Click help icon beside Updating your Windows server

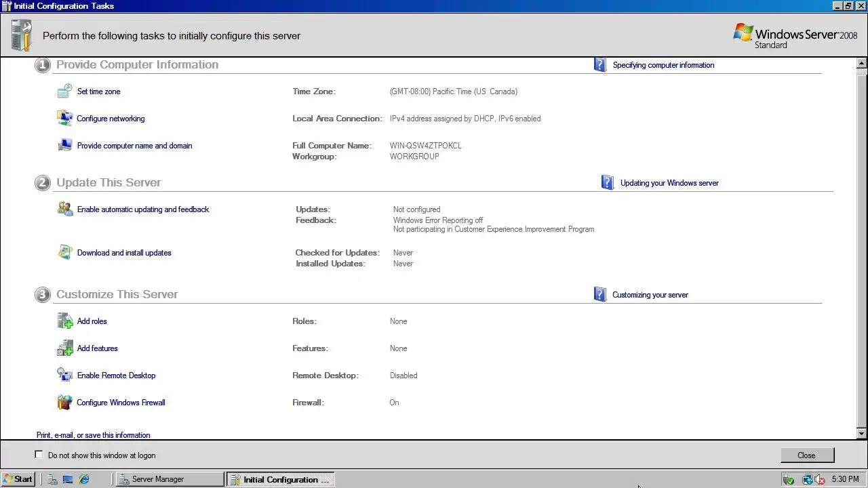[608, 182]
